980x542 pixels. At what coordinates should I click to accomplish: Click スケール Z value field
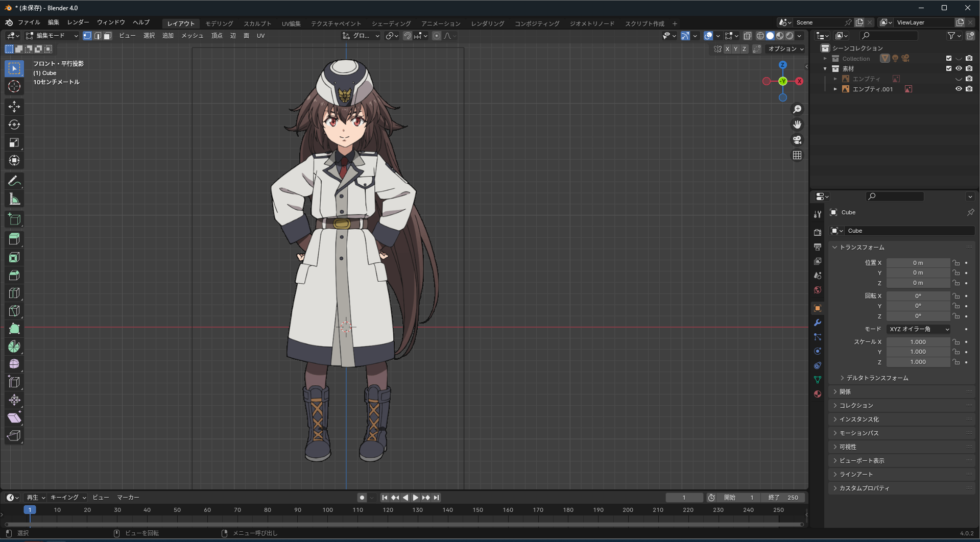click(x=918, y=362)
